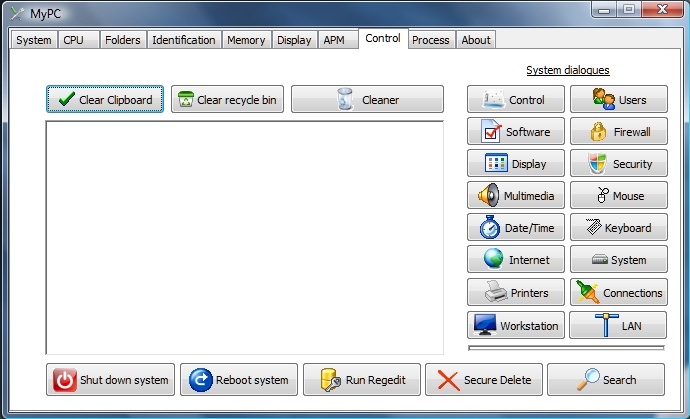Screen dimensions: 690x419
Task: Switch to the CPU tab
Action: click(x=74, y=40)
